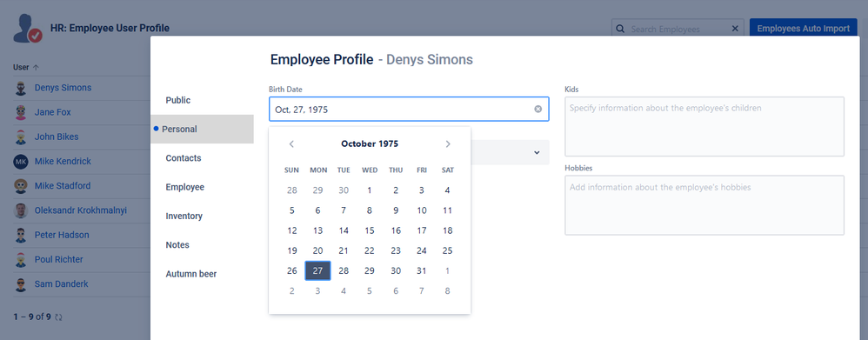This screenshot has width=868, height=340.
Task: Click the User column sort arrow
Action: click(36, 68)
